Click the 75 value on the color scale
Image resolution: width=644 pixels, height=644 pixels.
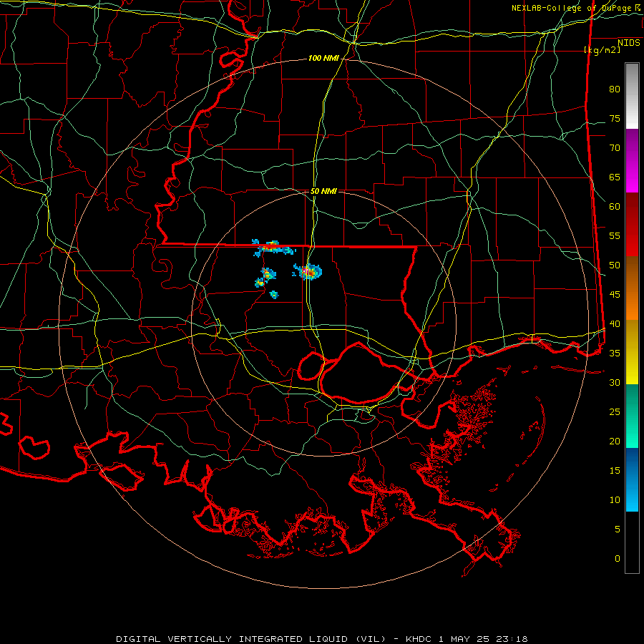tap(615, 118)
